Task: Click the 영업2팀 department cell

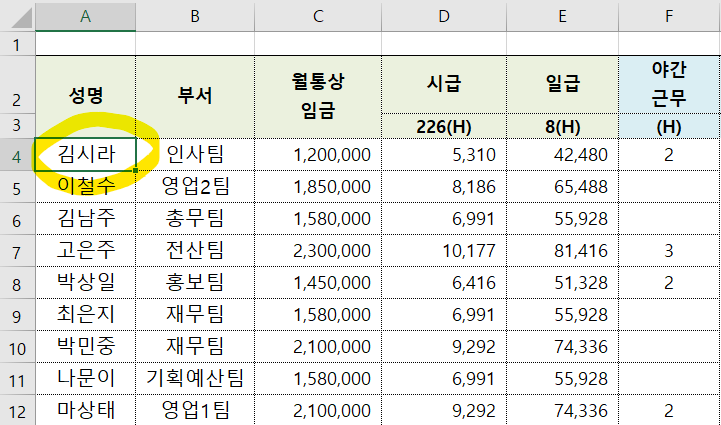Action: [195, 186]
